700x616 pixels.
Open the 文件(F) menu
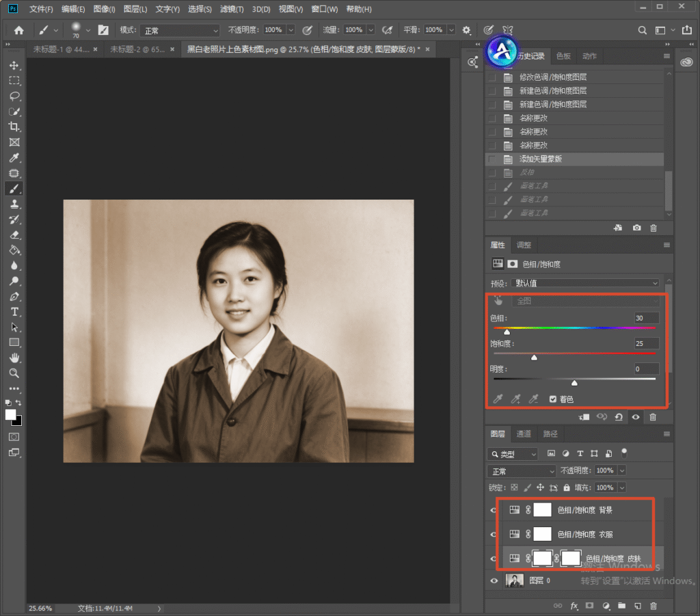(x=41, y=9)
